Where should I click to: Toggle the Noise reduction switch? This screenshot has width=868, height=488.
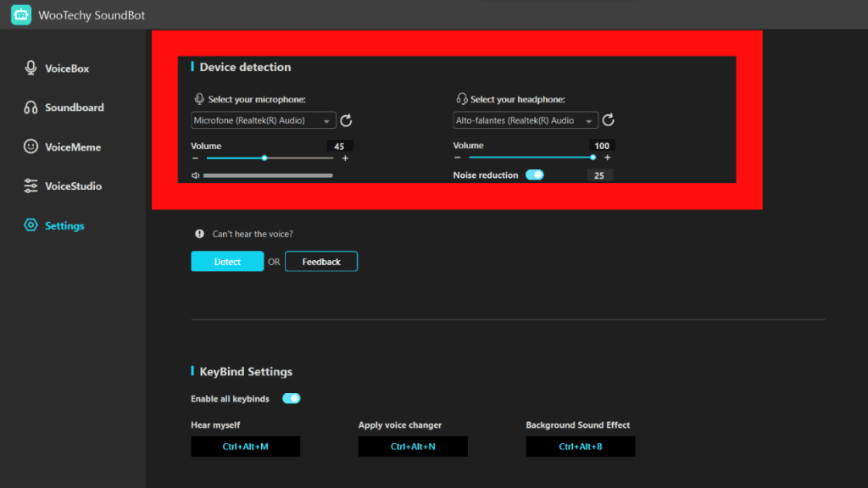coord(535,175)
